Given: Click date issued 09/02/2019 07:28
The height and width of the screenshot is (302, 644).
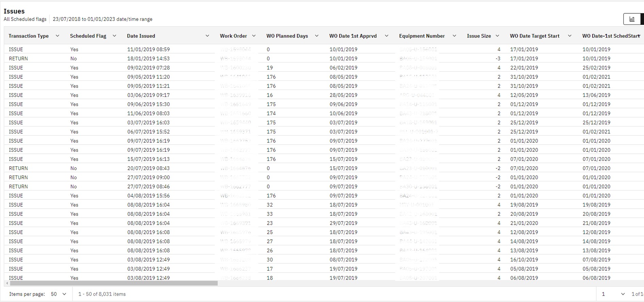Looking at the screenshot, I should pos(148,68).
